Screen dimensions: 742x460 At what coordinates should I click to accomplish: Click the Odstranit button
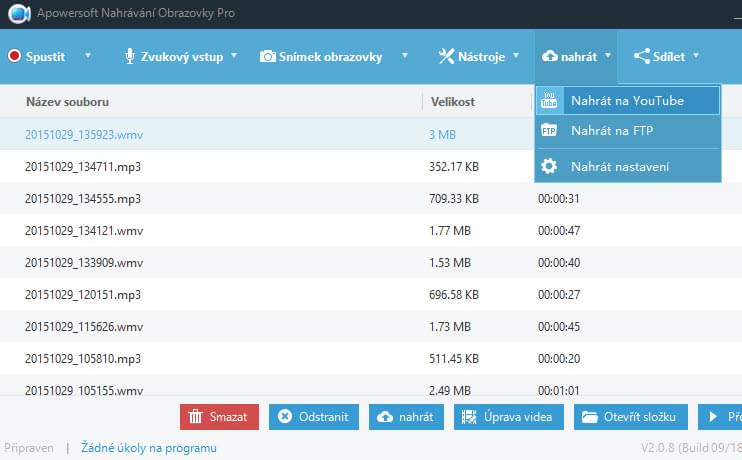pos(314,417)
